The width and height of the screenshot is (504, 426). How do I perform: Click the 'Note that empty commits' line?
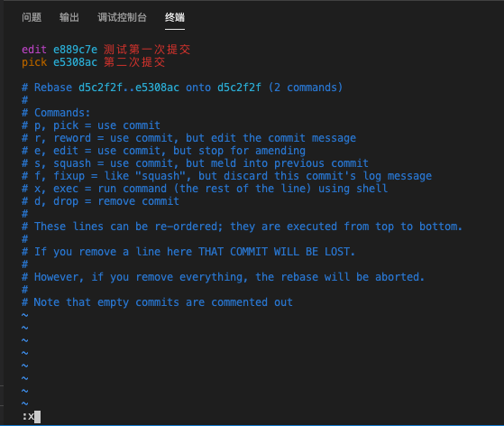click(157, 302)
